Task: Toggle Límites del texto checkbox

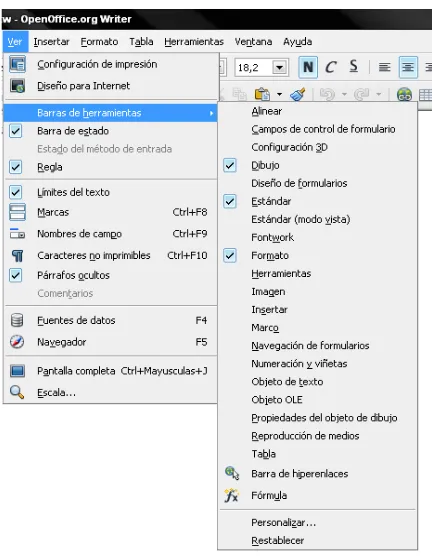Action: click(x=15, y=192)
